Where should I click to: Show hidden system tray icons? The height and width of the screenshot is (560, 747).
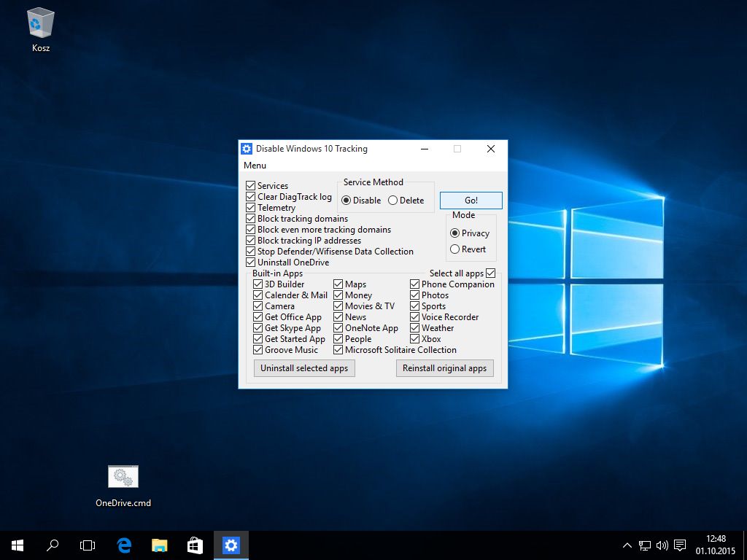tap(627, 545)
